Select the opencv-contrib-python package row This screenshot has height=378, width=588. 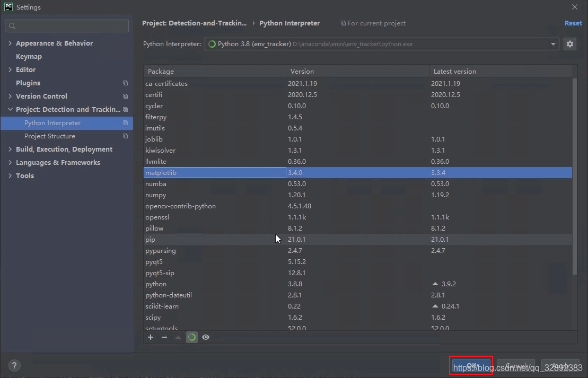(358, 206)
